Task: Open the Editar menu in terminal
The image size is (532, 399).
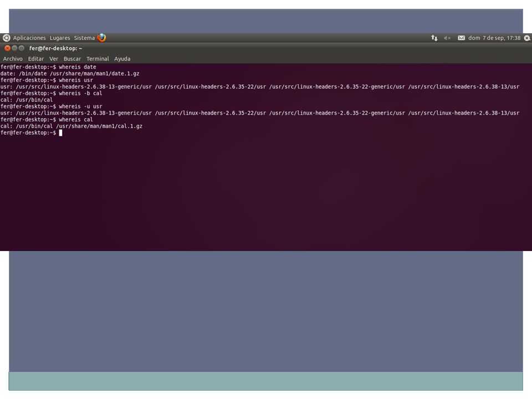Action: pyautogui.click(x=36, y=59)
